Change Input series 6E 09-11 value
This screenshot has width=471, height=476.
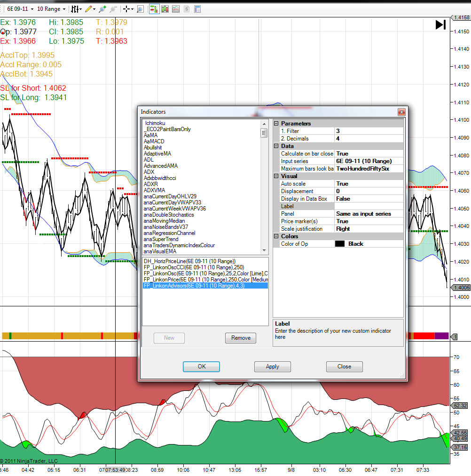[369, 161]
